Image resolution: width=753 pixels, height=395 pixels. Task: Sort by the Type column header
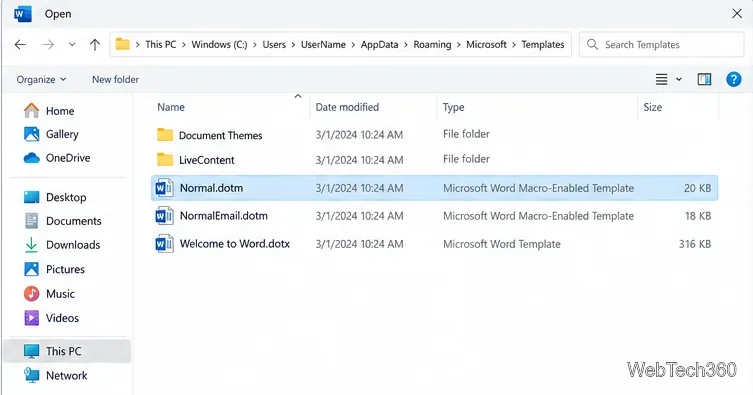coord(453,108)
